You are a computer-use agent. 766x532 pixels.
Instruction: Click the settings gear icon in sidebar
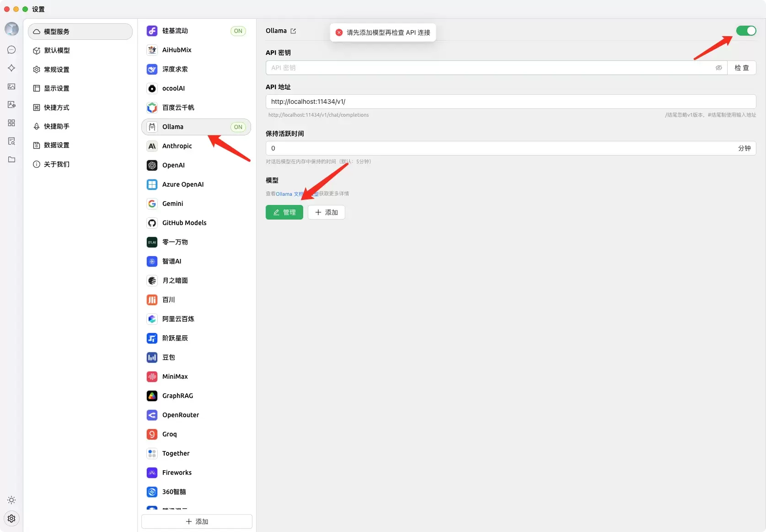tap(11, 518)
